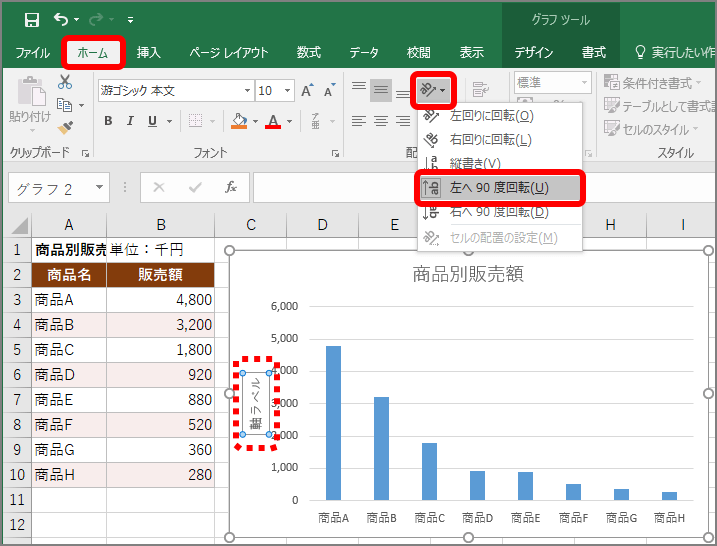Click the Cut scissors icon
Screen dimensions: 717x546
(65, 82)
